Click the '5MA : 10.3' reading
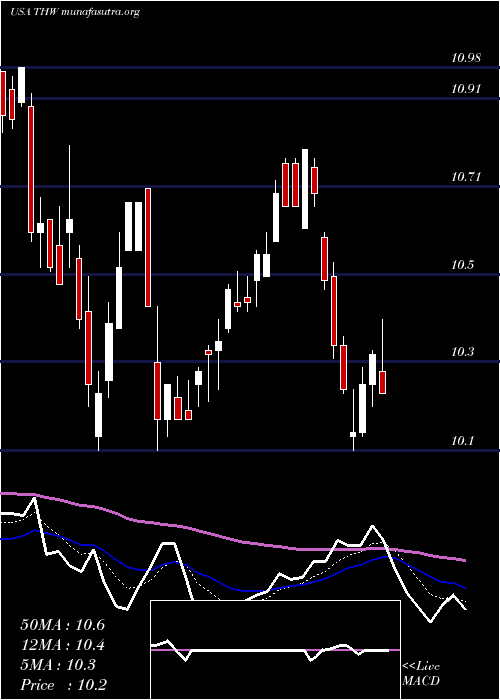 [x=58, y=665]
